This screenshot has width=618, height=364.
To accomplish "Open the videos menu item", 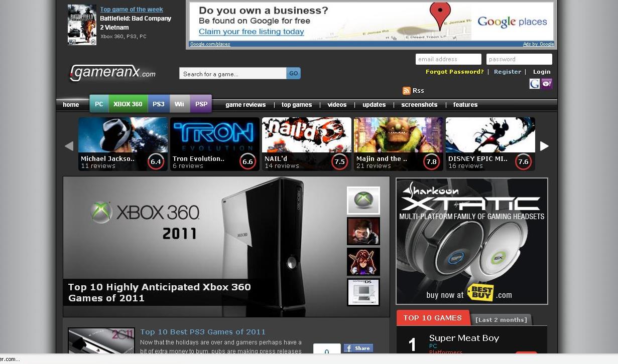I will pos(337,105).
